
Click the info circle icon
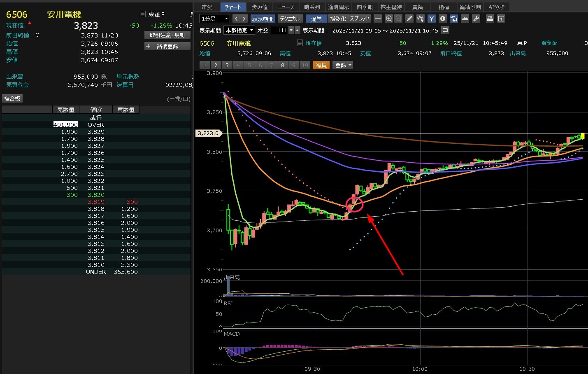[443, 19]
